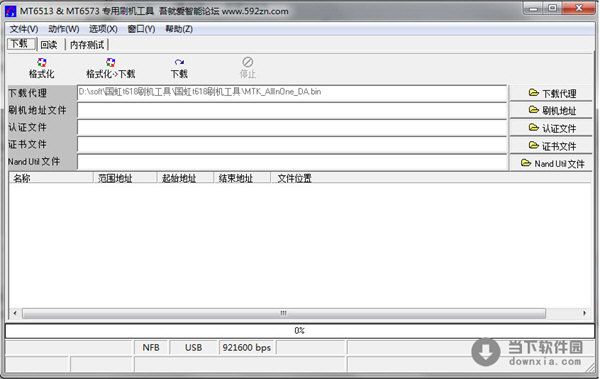Click the 下载代理 path field
The height and width of the screenshot is (379, 600).
click(292, 93)
